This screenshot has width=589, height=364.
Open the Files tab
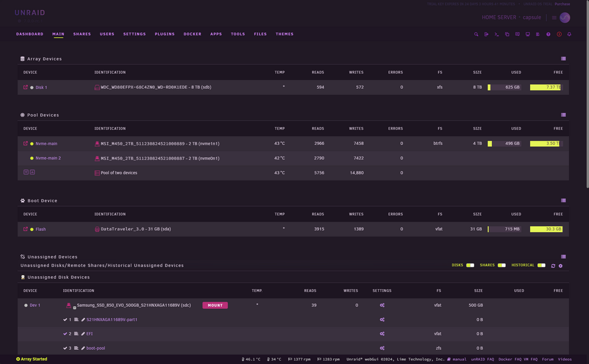(260, 34)
